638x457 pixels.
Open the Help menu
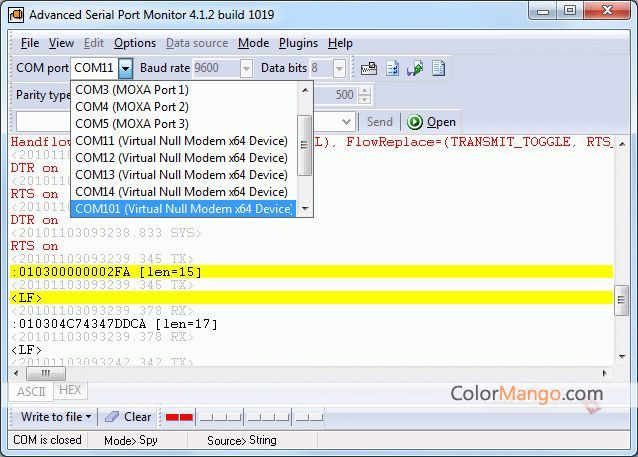pos(340,43)
